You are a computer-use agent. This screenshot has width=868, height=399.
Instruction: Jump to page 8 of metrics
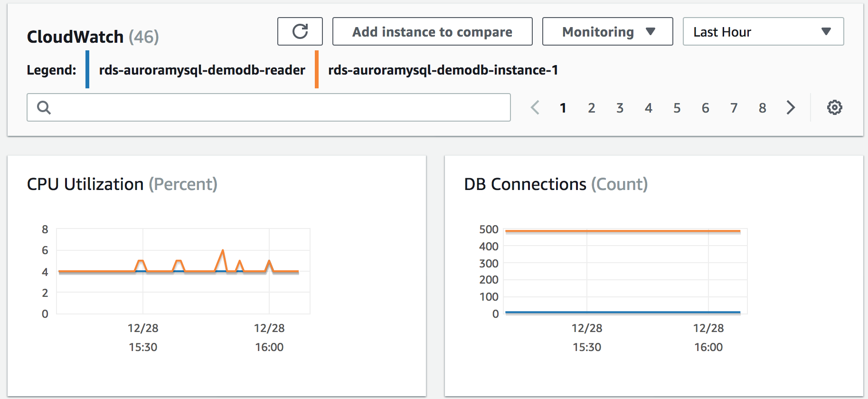coord(762,108)
